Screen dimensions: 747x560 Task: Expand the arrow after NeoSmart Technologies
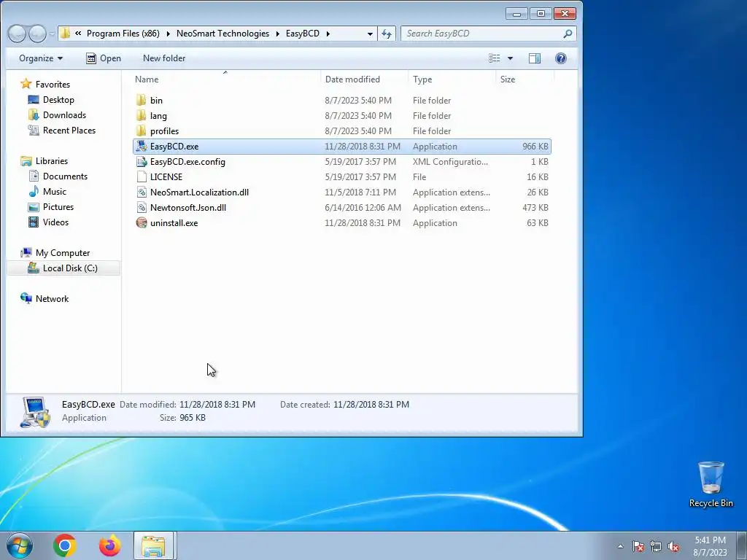pos(277,34)
